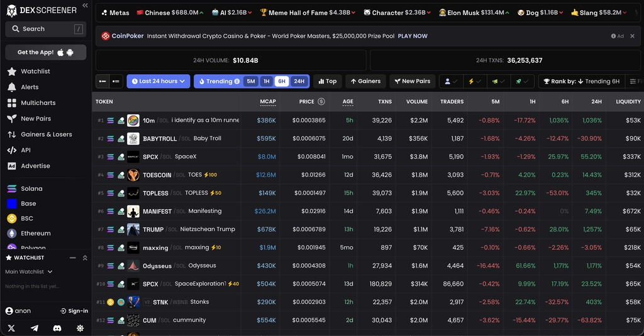Select the 24H trending period

pos(299,81)
